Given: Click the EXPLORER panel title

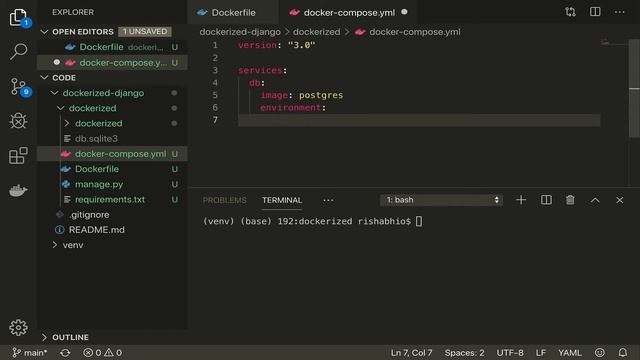Looking at the screenshot, I should click(x=73, y=12).
